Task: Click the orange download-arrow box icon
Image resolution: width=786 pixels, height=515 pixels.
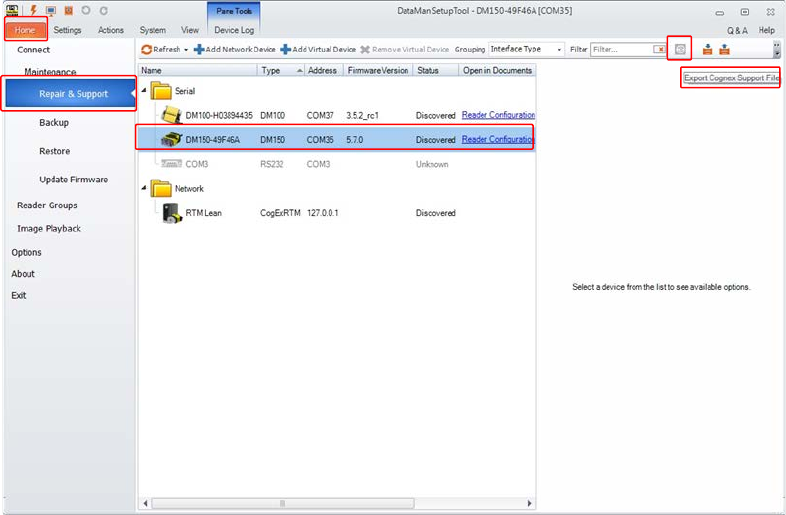Action: (707, 49)
